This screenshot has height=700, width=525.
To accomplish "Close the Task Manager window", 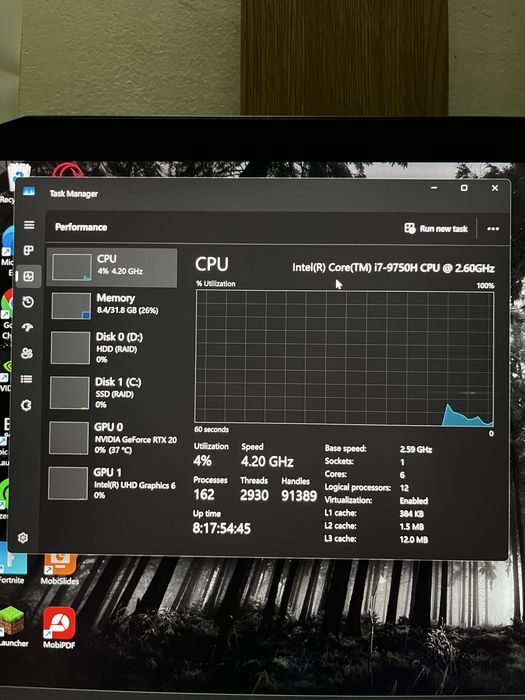I will 495,188.
